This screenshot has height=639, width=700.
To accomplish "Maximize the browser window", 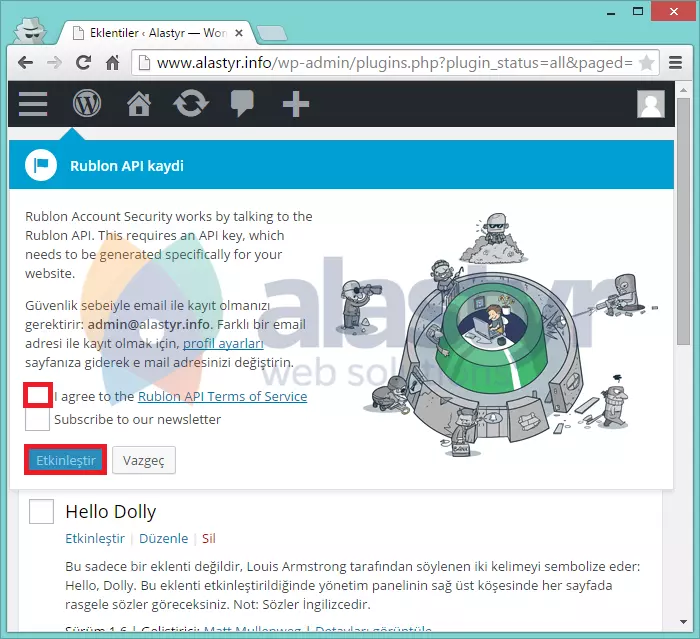I will [x=638, y=12].
